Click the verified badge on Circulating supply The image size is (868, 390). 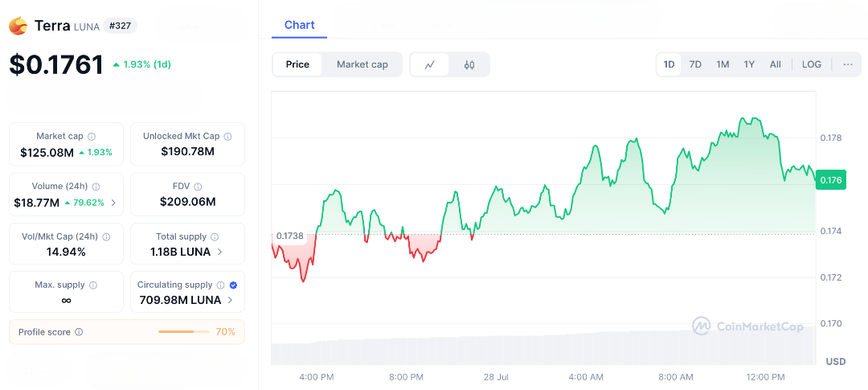point(233,285)
